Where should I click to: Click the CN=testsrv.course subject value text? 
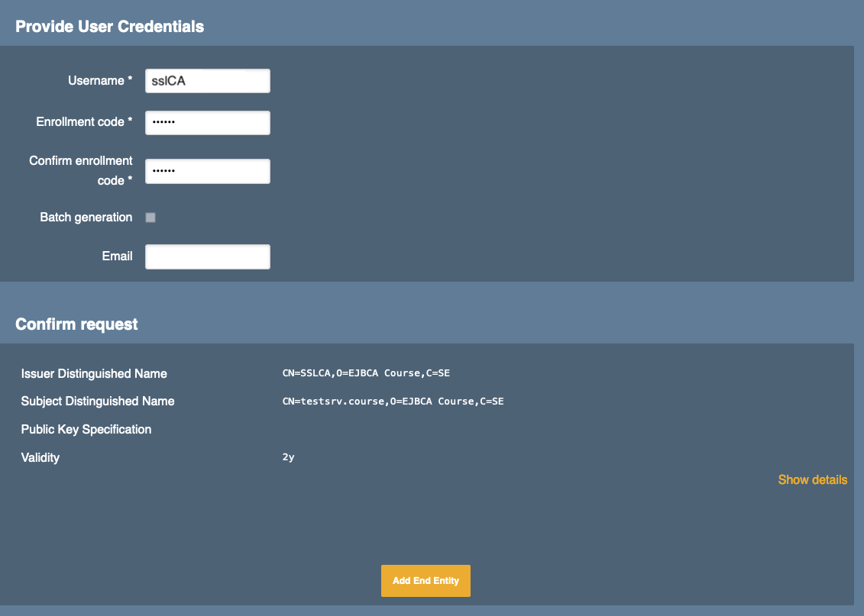pos(393,402)
